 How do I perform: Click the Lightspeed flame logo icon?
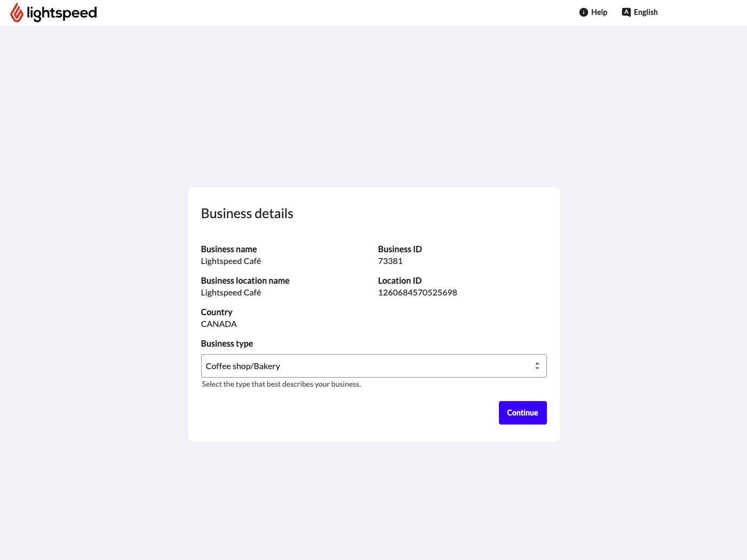click(18, 12)
